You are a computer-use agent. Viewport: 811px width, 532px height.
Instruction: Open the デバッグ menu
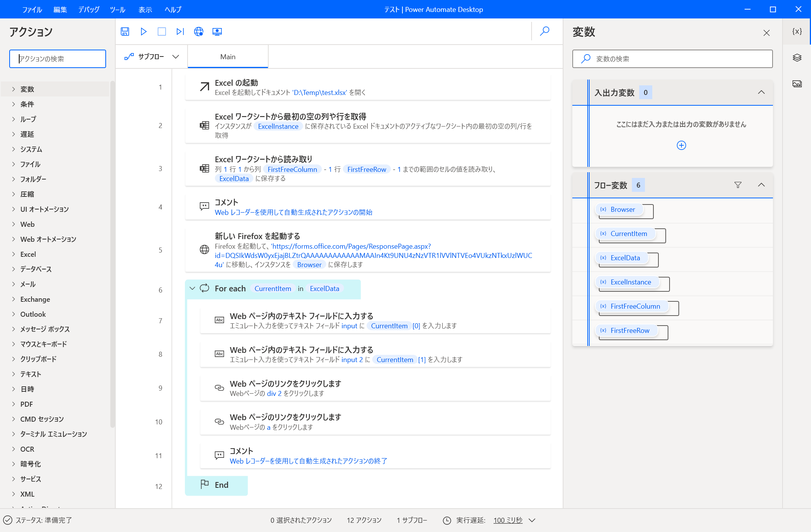[89, 9]
